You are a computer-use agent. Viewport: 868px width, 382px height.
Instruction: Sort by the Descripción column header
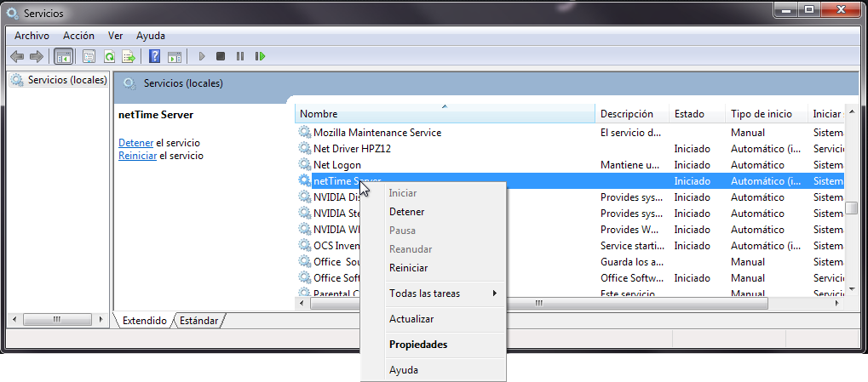pos(632,114)
